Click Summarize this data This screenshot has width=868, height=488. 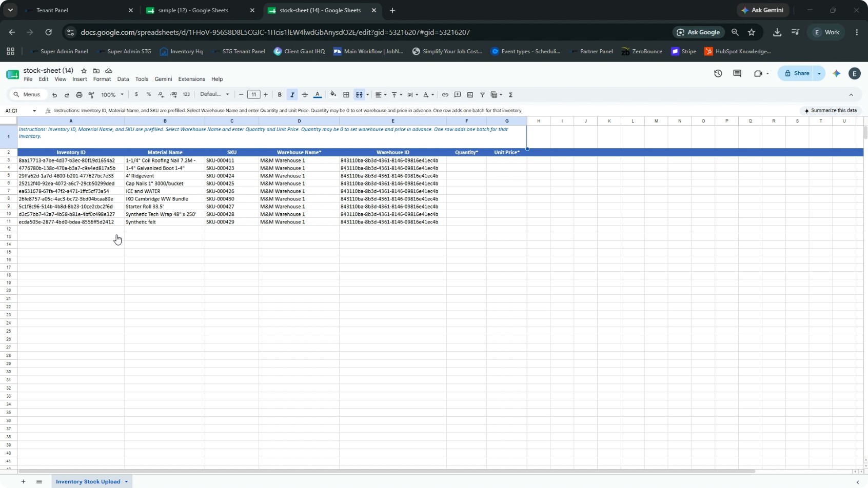830,110
